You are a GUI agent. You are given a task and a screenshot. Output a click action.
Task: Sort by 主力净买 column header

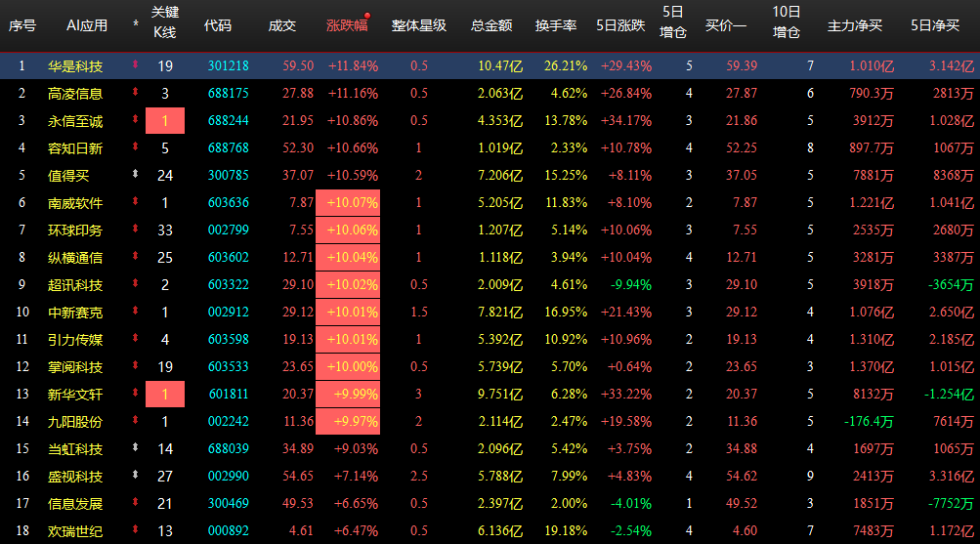tap(854, 25)
